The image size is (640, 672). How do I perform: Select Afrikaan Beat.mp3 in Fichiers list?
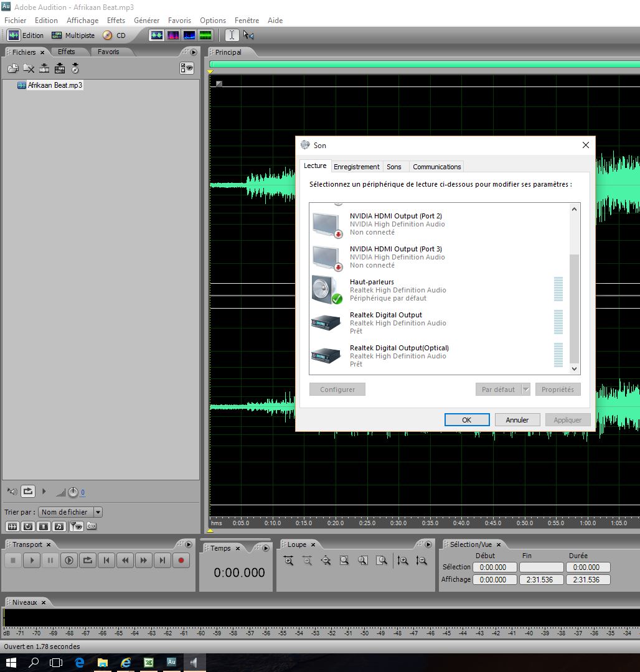pos(54,85)
